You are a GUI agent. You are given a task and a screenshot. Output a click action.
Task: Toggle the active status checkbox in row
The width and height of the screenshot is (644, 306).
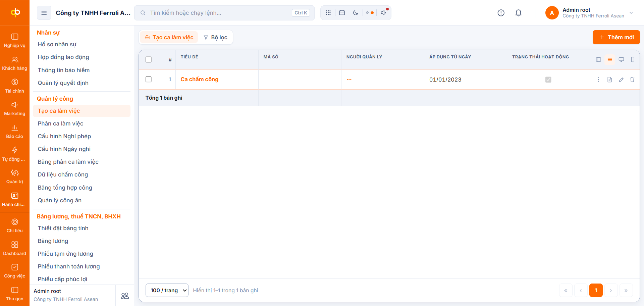tap(548, 80)
